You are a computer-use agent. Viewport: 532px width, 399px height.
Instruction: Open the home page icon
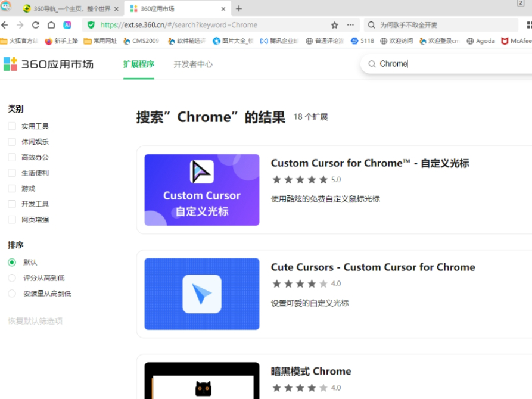point(51,25)
